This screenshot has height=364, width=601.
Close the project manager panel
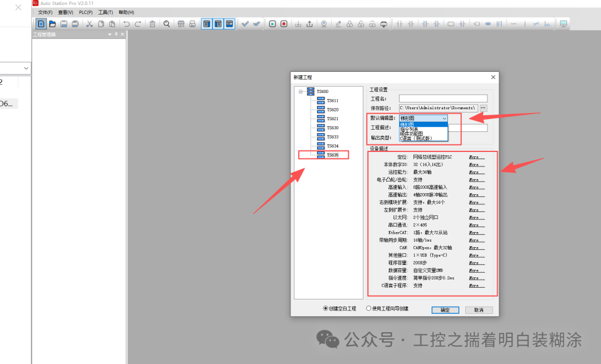(122, 34)
